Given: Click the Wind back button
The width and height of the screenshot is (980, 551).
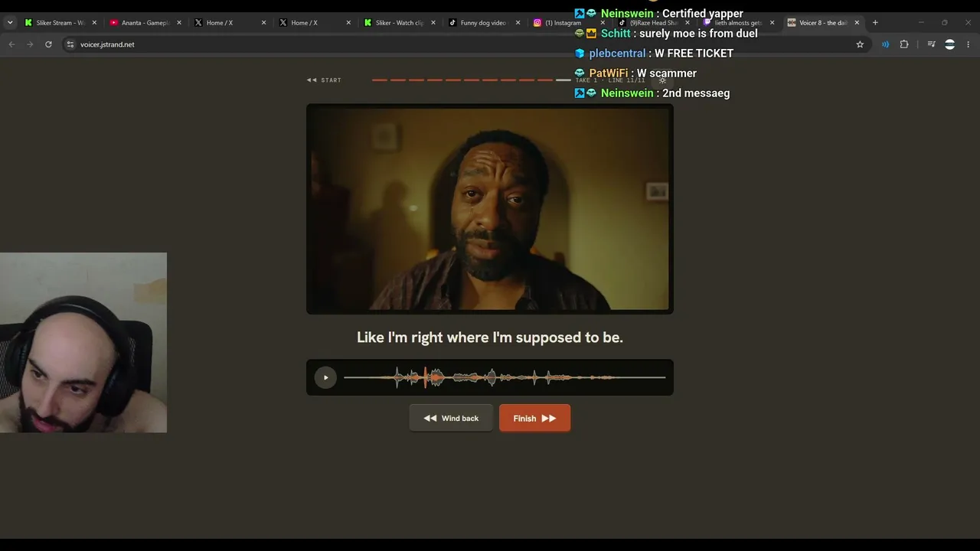Looking at the screenshot, I should click(451, 418).
